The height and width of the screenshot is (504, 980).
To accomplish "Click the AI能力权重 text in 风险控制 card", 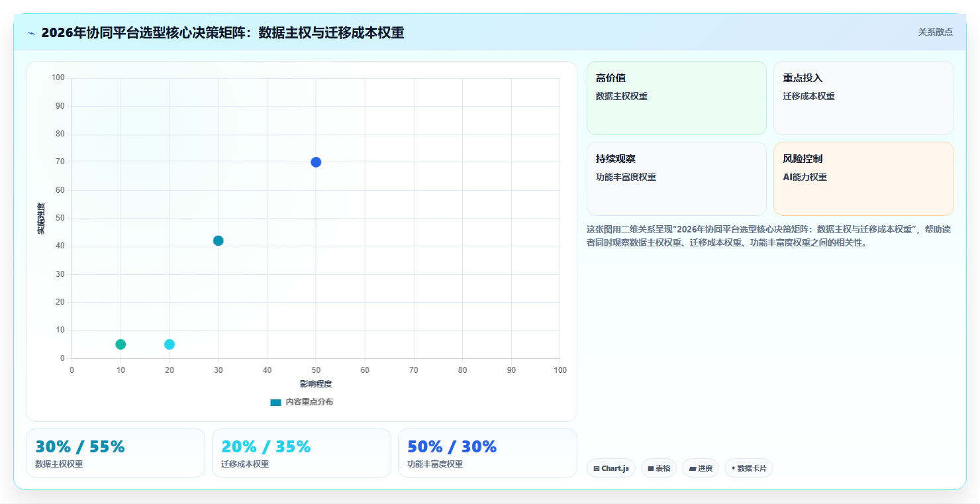I will point(805,177).
